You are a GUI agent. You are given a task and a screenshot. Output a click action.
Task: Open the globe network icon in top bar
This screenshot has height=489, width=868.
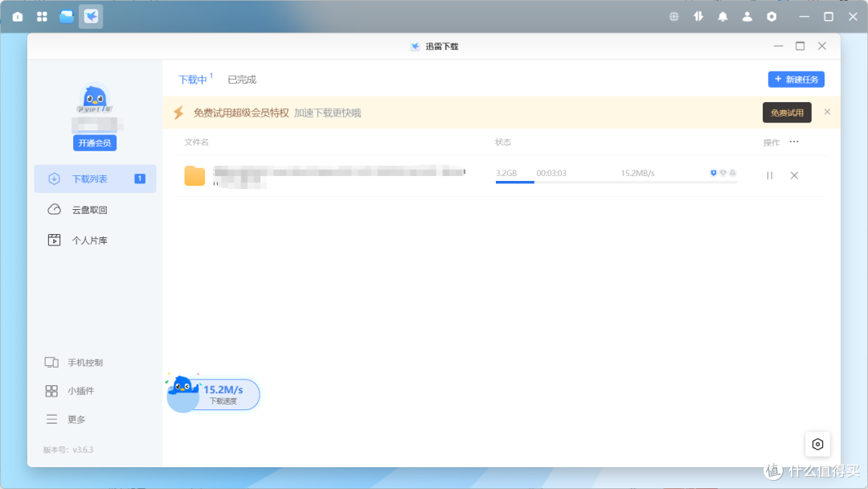point(674,17)
